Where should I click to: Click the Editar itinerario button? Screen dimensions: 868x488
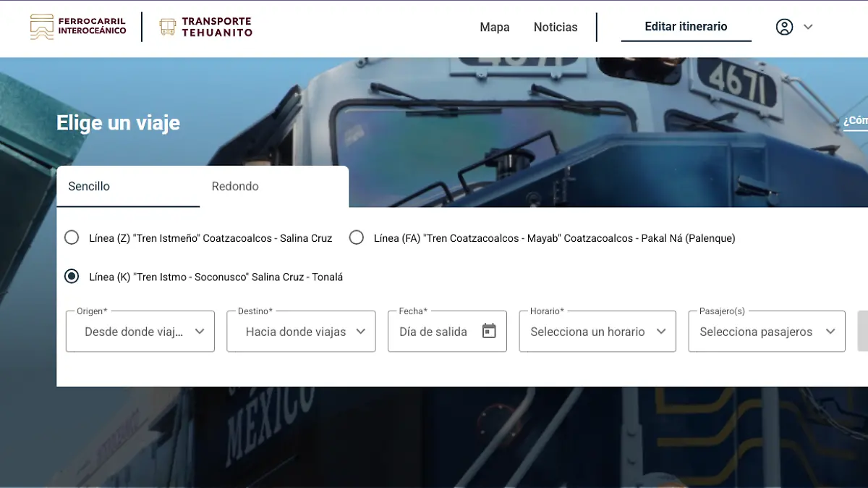[x=686, y=27]
